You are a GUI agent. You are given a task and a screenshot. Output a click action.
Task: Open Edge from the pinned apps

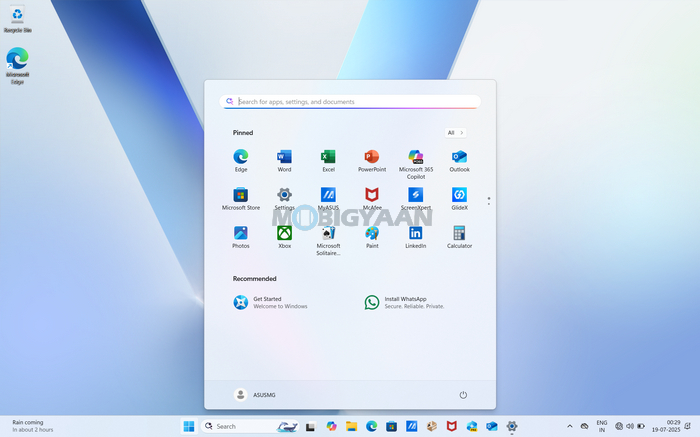point(241,161)
